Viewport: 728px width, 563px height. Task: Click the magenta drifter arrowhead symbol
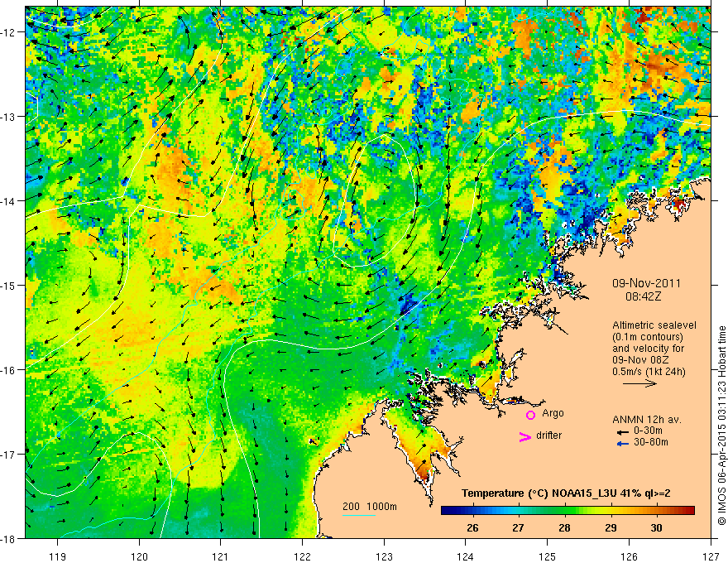(524, 437)
